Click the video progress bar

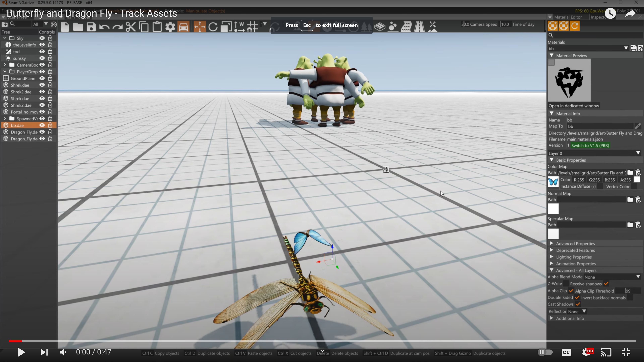pyautogui.click(x=322, y=341)
